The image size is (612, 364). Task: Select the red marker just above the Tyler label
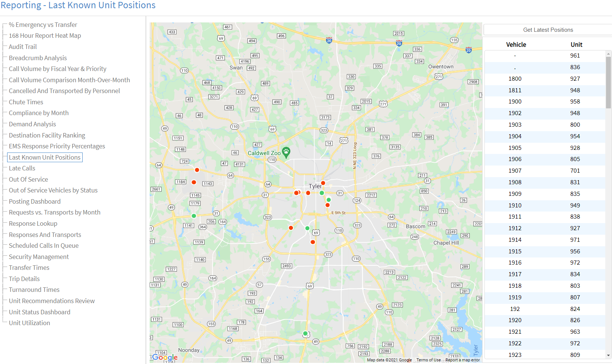[x=323, y=183]
